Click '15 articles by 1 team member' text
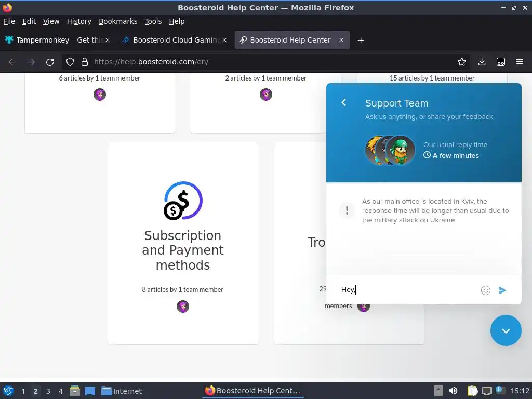The height and width of the screenshot is (399, 532). [432, 78]
